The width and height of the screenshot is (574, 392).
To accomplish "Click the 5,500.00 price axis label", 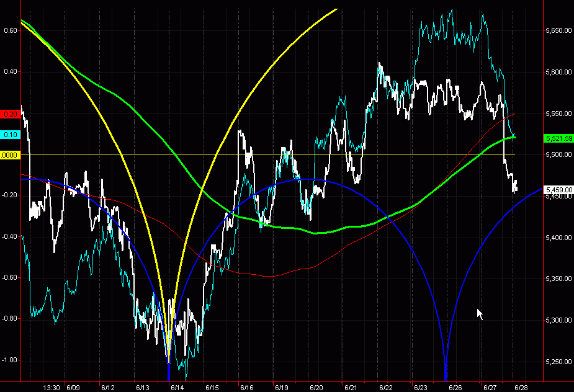I will [x=558, y=154].
